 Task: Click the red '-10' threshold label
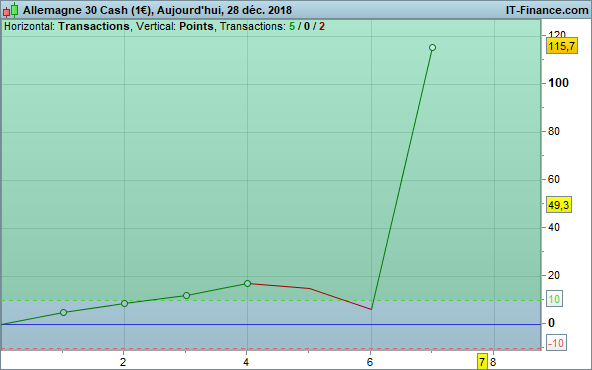click(x=556, y=343)
